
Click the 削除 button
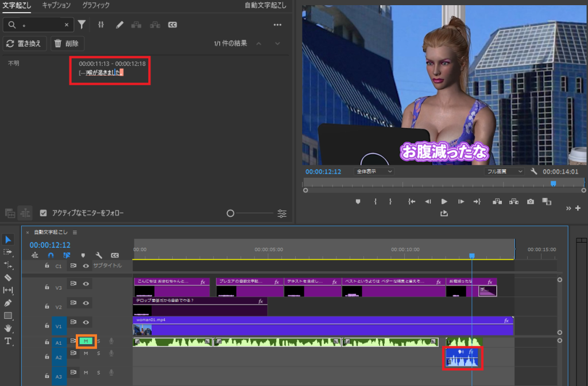tap(67, 44)
